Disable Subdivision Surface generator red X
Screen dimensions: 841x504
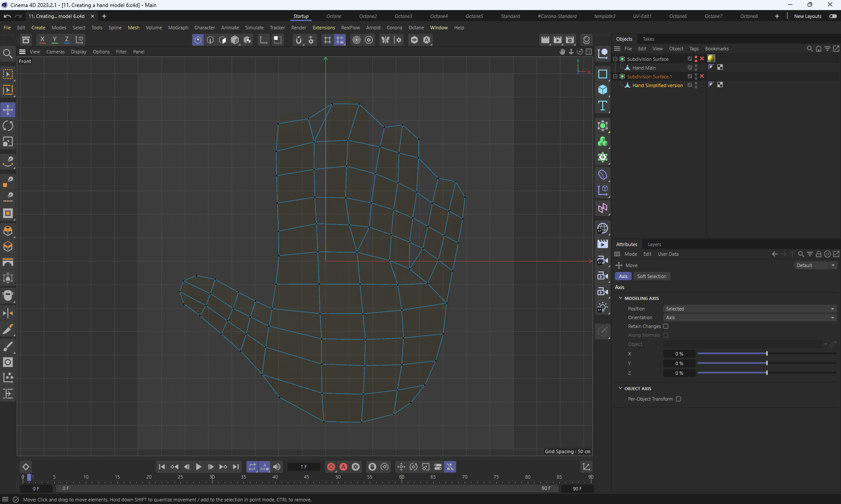(702, 59)
